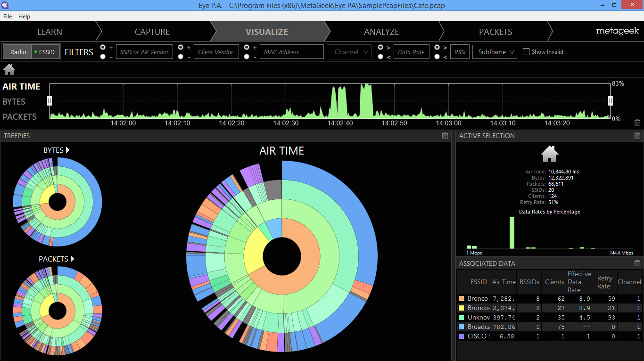
Task: Click the MAC Address filter field
Action: click(x=292, y=52)
